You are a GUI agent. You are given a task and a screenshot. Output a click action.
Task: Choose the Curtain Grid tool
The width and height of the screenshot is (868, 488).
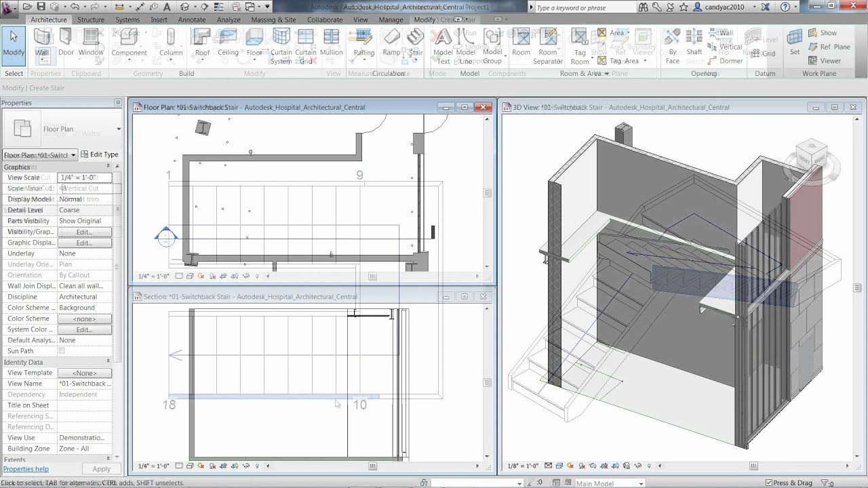click(306, 46)
